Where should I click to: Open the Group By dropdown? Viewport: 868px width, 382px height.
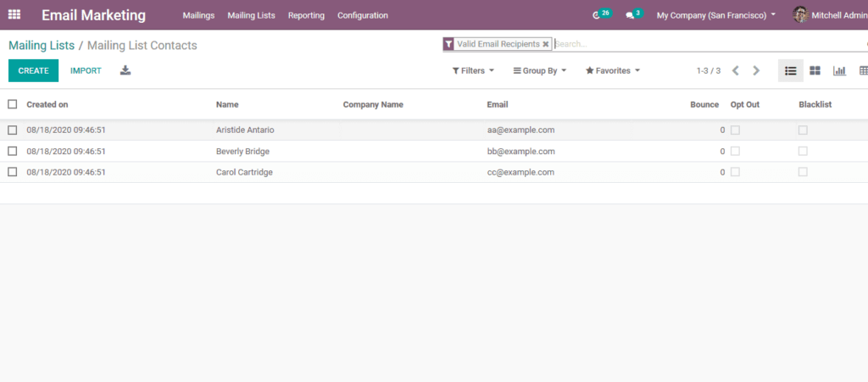pyautogui.click(x=540, y=71)
